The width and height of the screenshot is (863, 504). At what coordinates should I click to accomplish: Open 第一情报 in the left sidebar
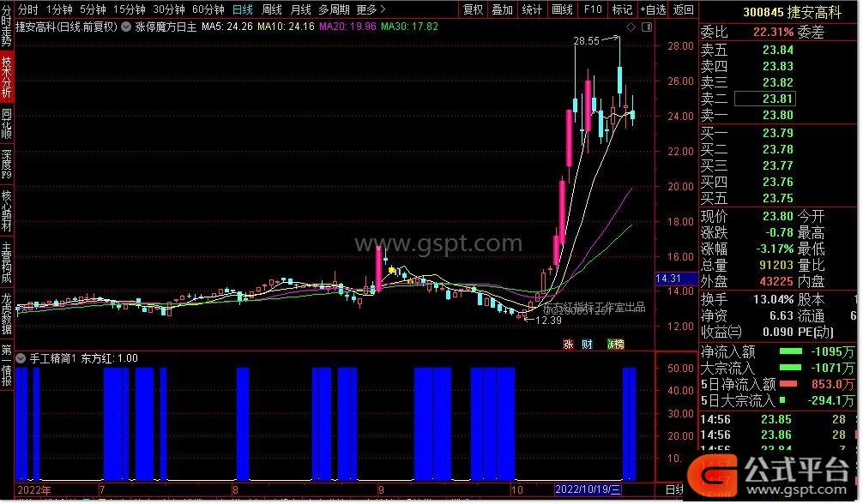point(7,365)
